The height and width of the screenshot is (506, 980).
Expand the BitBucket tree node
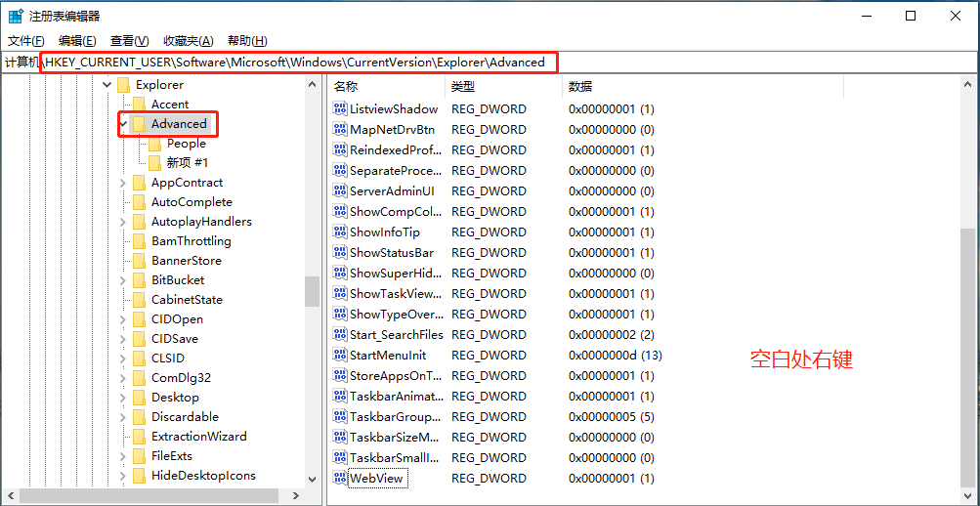click(x=122, y=279)
